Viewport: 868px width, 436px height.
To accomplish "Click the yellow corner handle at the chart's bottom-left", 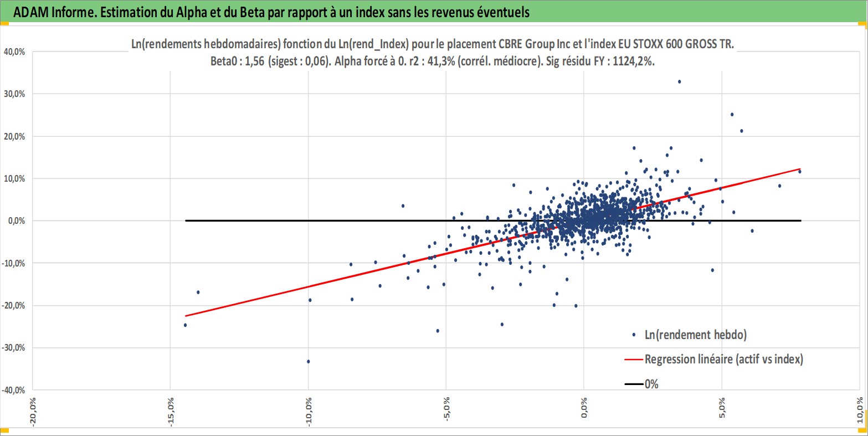I will pyautogui.click(x=4, y=430).
